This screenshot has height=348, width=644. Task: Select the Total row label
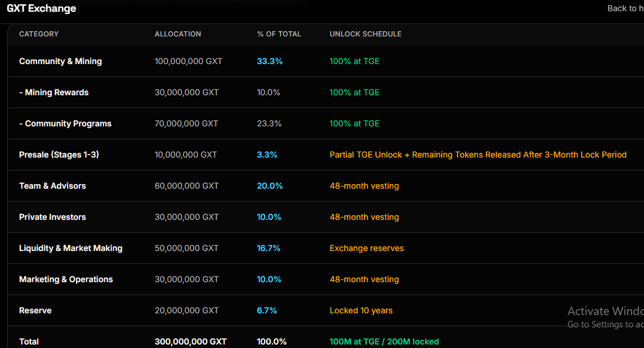[x=29, y=342]
